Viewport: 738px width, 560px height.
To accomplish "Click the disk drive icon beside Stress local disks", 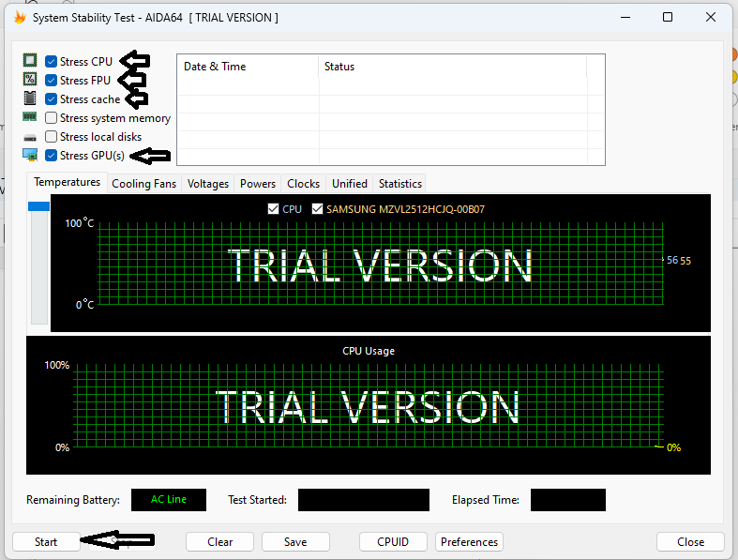I will pyautogui.click(x=30, y=138).
